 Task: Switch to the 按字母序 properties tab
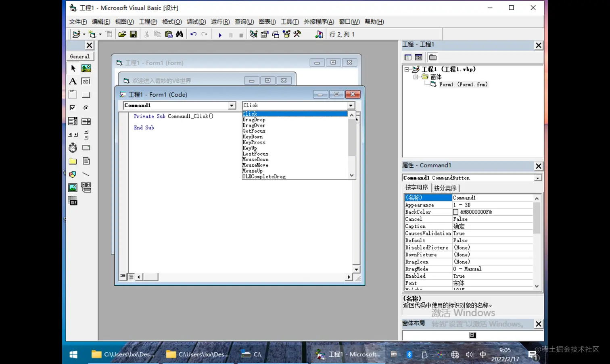pos(417,188)
